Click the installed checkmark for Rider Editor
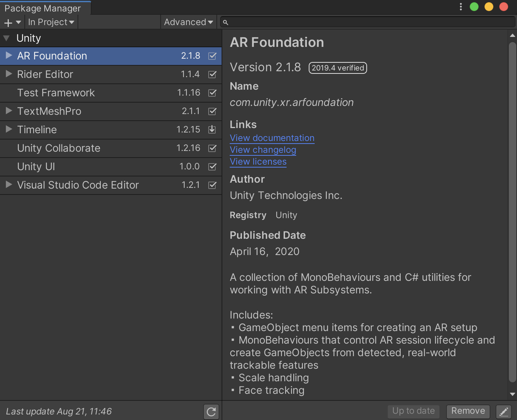Image resolution: width=517 pixels, height=420 pixels. (212, 75)
